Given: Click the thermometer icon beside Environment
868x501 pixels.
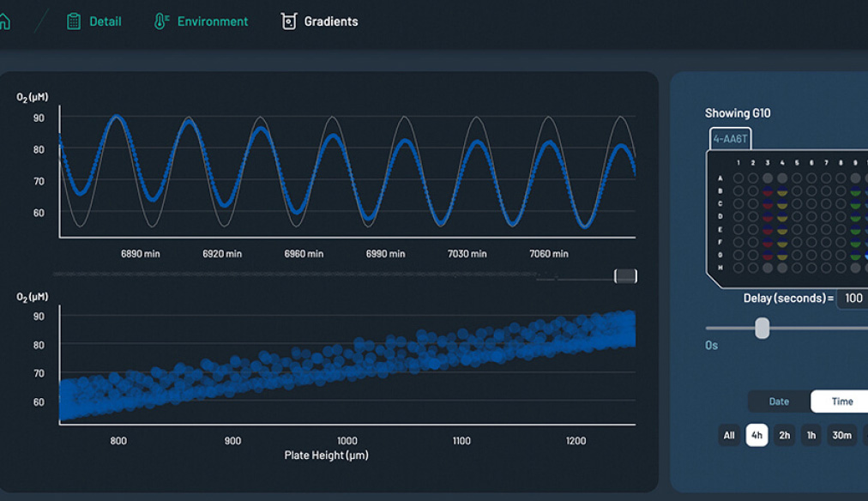Looking at the screenshot, I should (x=160, y=21).
